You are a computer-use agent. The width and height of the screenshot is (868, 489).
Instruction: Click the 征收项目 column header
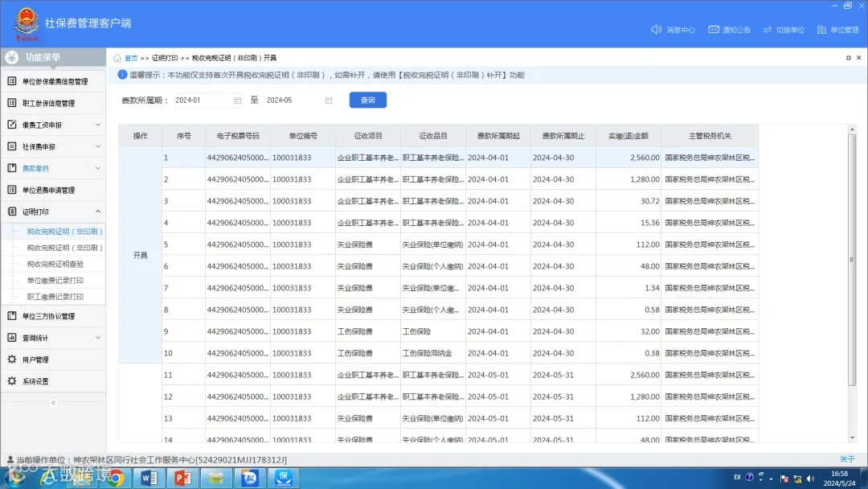click(368, 136)
